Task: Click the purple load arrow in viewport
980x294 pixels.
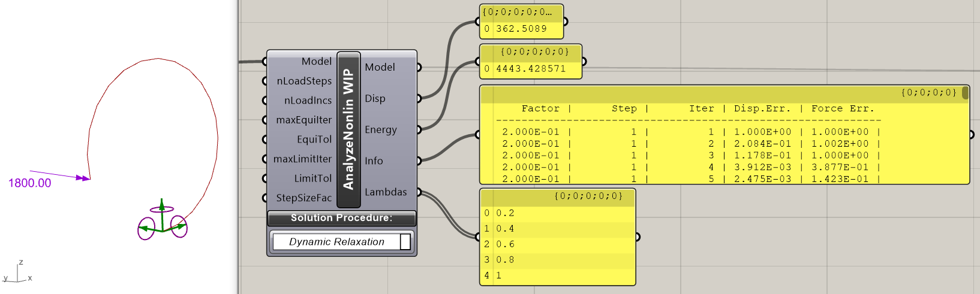Action: click(x=60, y=175)
